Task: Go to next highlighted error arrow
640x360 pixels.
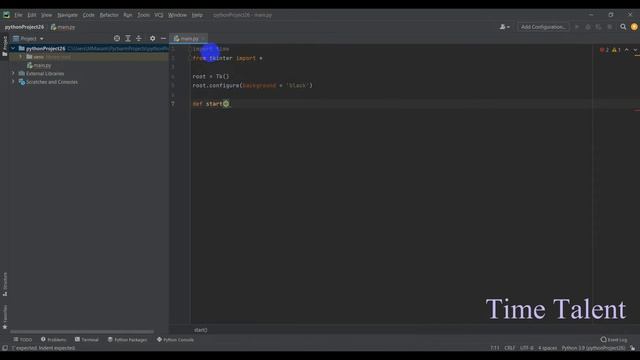Action: pyautogui.click(x=635, y=50)
